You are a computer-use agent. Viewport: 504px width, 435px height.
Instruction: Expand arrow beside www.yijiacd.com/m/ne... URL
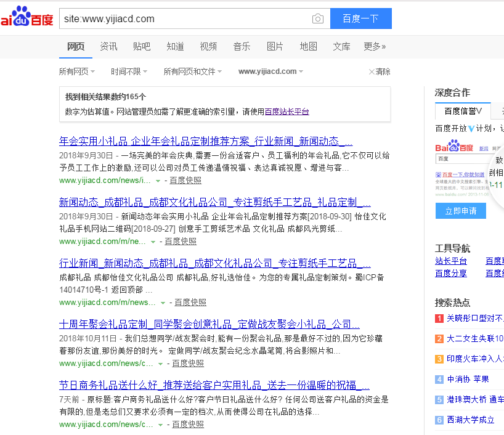(153, 242)
